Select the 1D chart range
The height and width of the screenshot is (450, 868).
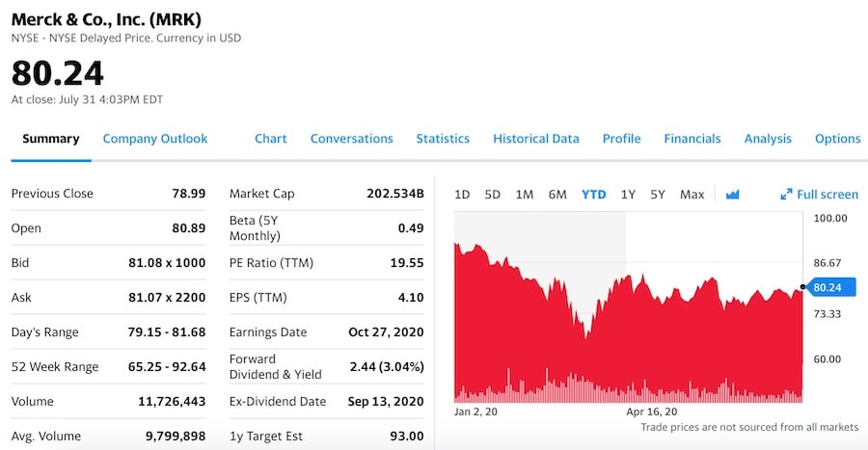click(462, 195)
